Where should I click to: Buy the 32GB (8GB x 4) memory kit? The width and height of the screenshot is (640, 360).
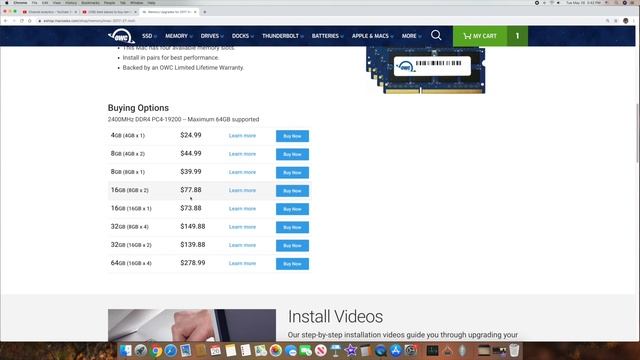click(x=292, y=227)
